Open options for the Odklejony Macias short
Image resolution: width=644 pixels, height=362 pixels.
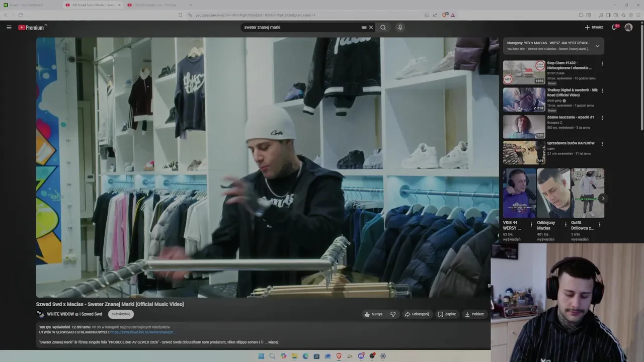click(565, 225)
